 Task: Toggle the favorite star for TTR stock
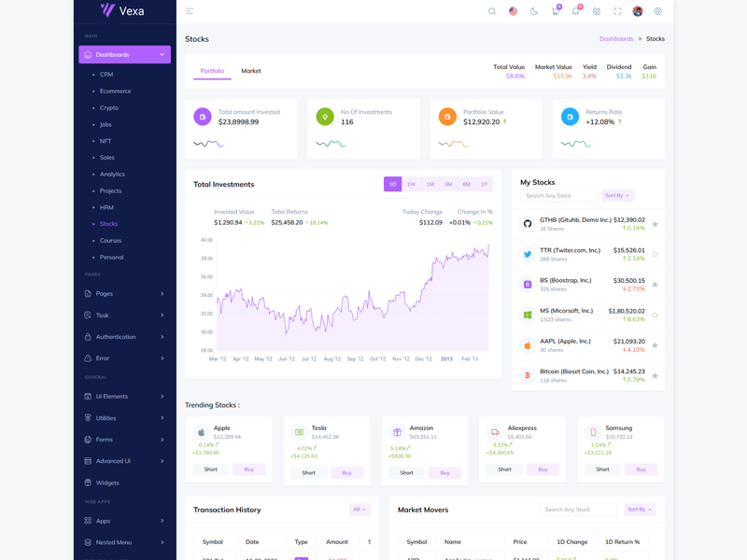pyautogui.click(x=655, y=254)
